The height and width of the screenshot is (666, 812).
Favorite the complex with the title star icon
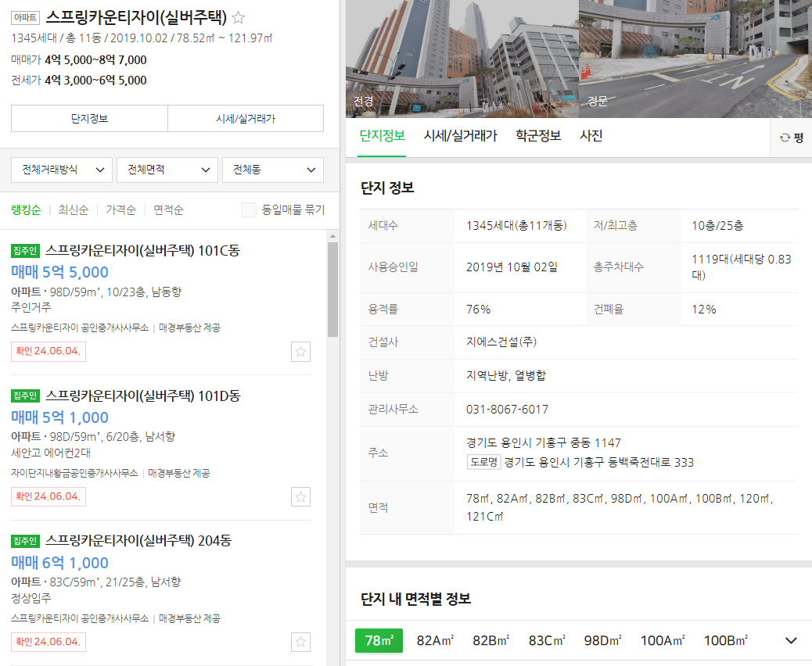coord(239,18)
